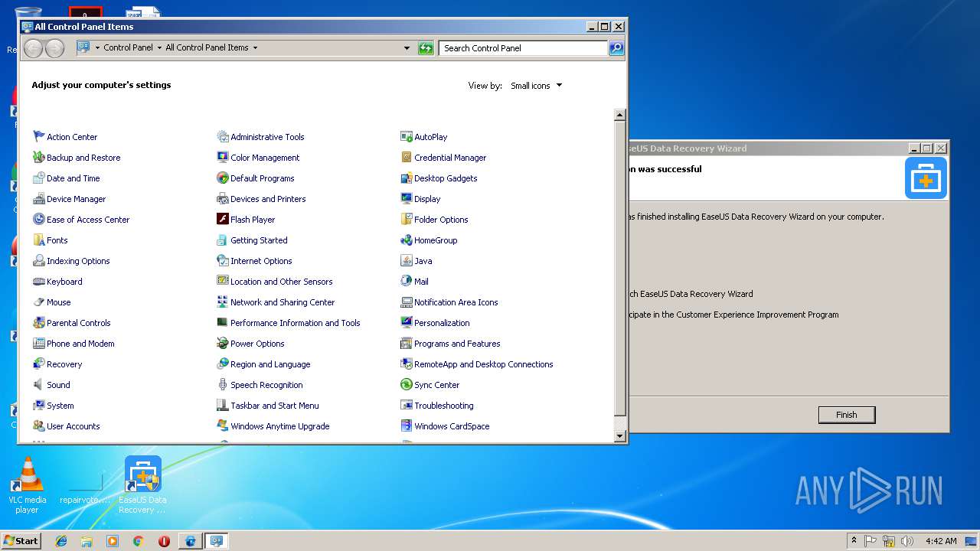Open RemoteApp and Desktop Connections link
980x551 pixels.
484,364
